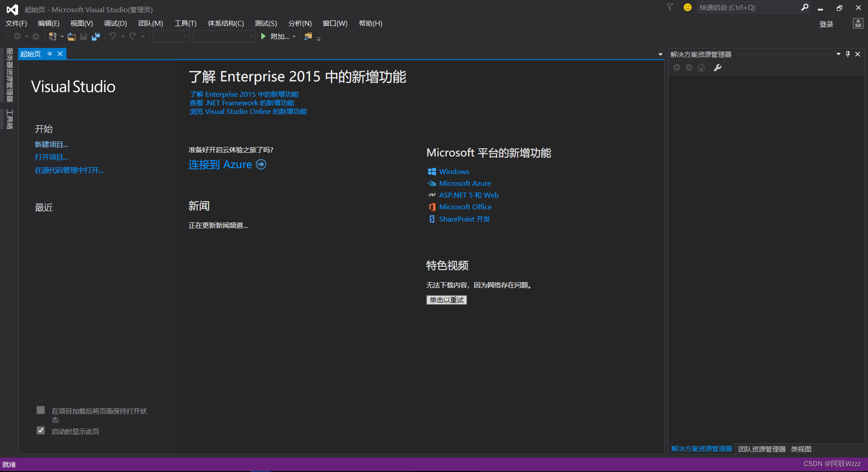This screenshot has height=472, width=868.
Task: Click the arrow circle next to 连接到 Azure
Action: [x=261, y=165]
